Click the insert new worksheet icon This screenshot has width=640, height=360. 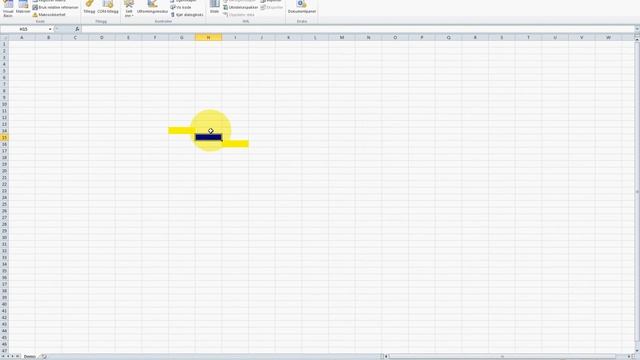tap(44, 357)
